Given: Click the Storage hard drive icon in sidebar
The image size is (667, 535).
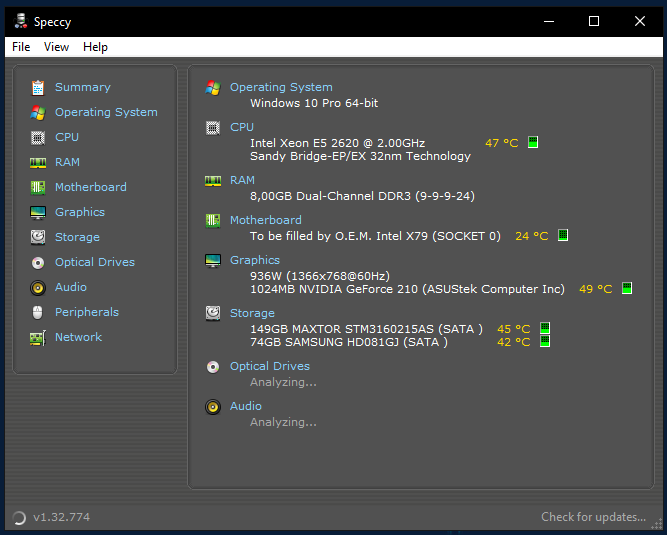Looking at the screenshot, I should coord(38,237).
